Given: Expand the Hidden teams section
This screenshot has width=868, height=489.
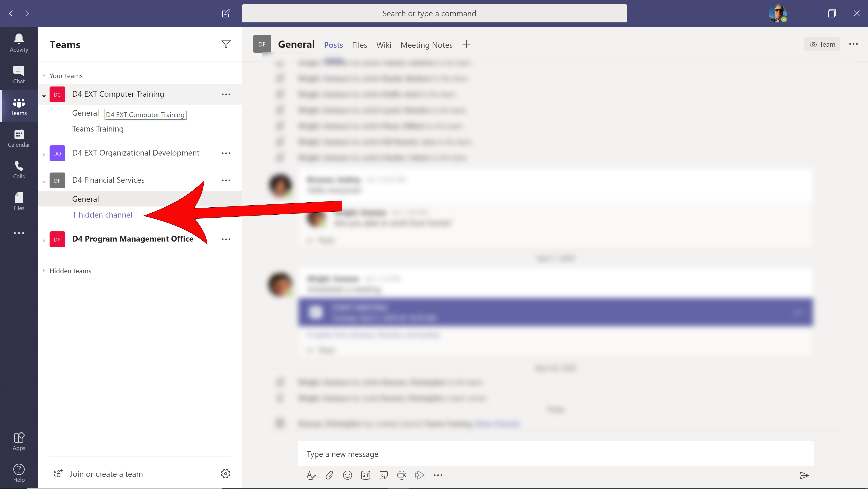Looking at the screenshot, I should [44, 270].
